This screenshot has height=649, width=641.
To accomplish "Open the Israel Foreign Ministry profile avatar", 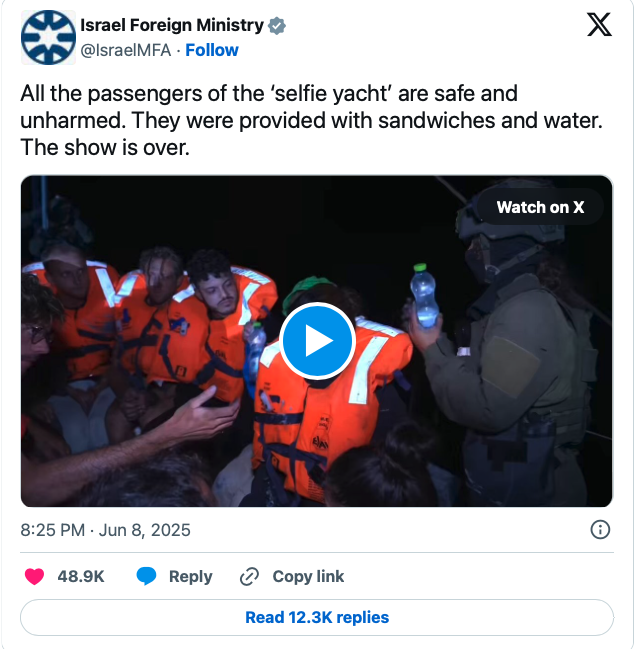I will point(48,37).
